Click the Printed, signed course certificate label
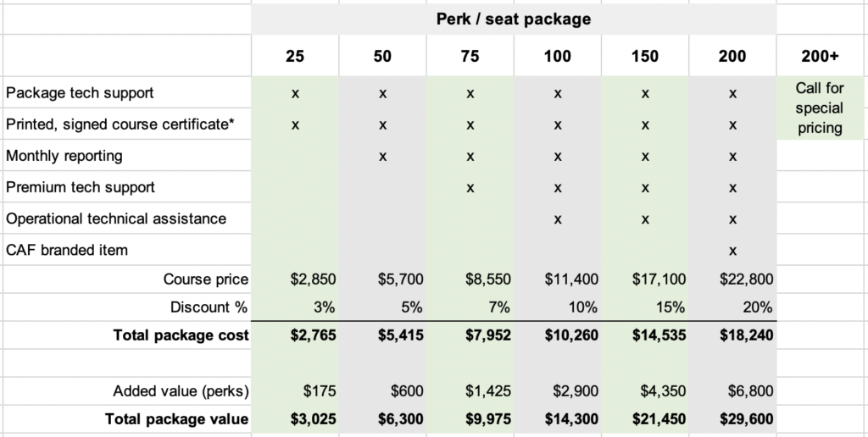This screenshot has width=868, height=437. (x=120, y=124)
